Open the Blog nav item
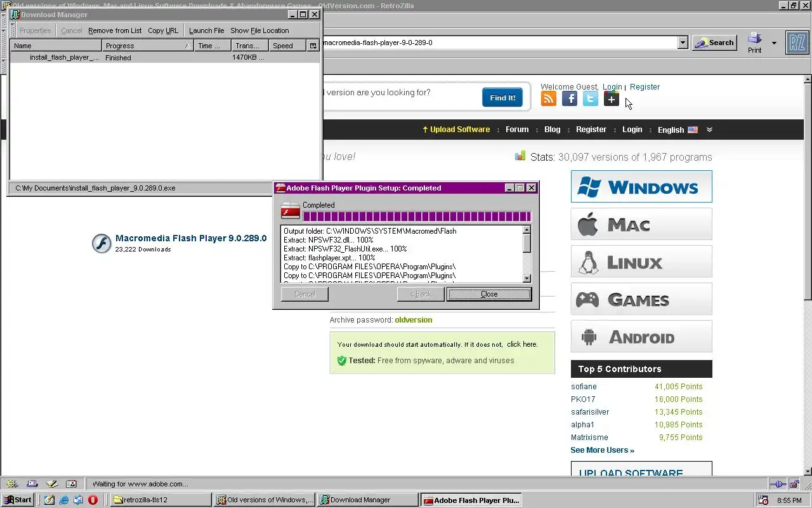812x508 pixels. tap(553, 130)
